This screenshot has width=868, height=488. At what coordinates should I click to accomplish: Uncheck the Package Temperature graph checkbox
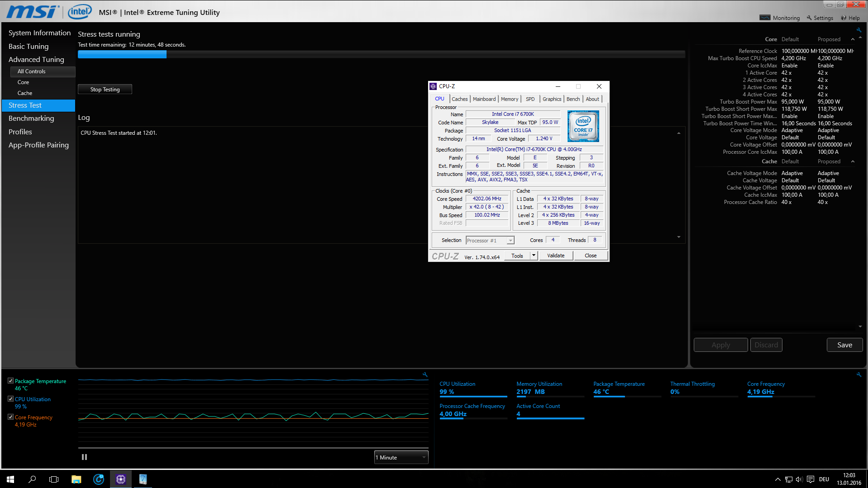pyautogui.click(x=10, y=381)
